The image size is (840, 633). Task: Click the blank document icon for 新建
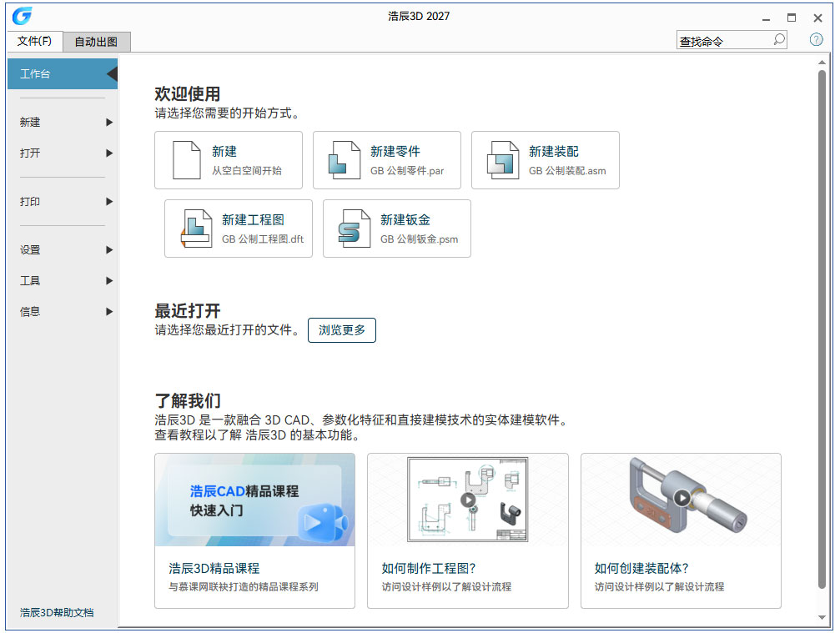click(x=186, y=159)
